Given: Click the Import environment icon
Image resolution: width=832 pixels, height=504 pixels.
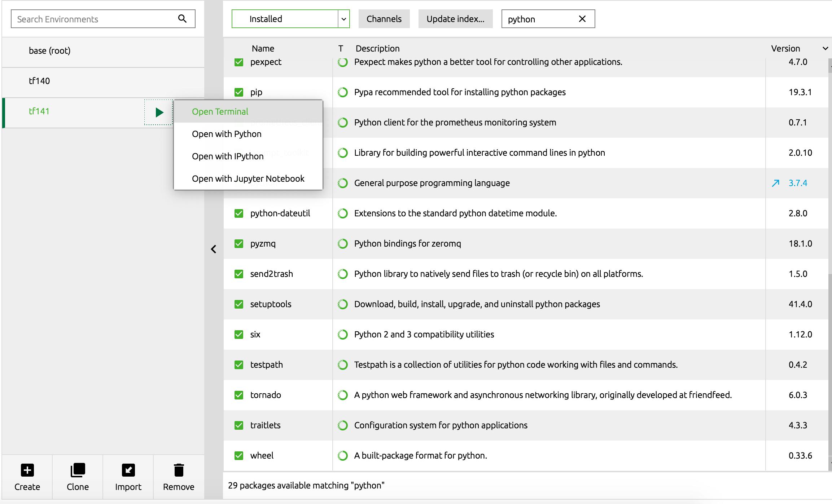Looking at the screenshot, I should pos(128,470).
